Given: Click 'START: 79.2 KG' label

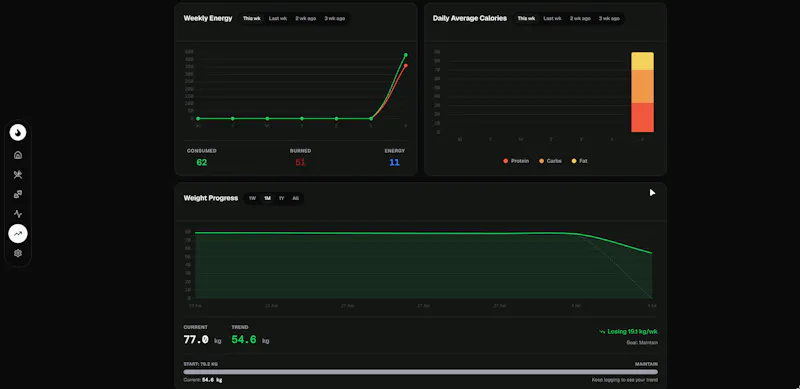Looking at the screenshot, I should pyautogui.click(x=201, y=364).
